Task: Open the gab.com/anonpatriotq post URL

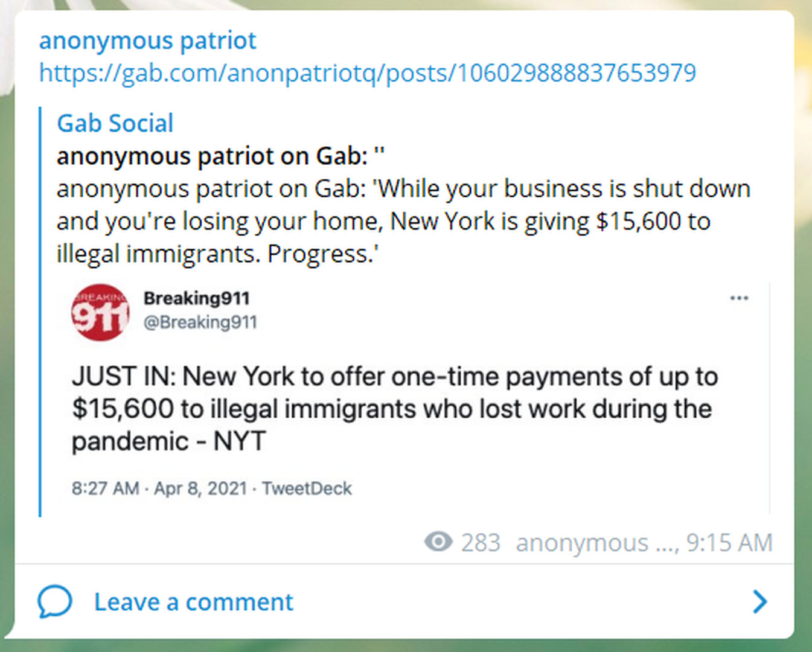Action: tap(367, 73)
